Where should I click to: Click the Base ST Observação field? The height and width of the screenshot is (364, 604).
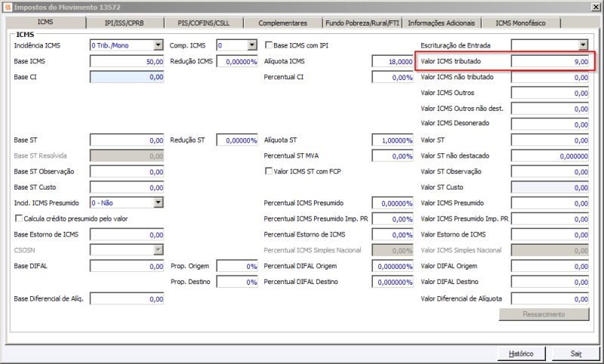[x=127, y=171]
